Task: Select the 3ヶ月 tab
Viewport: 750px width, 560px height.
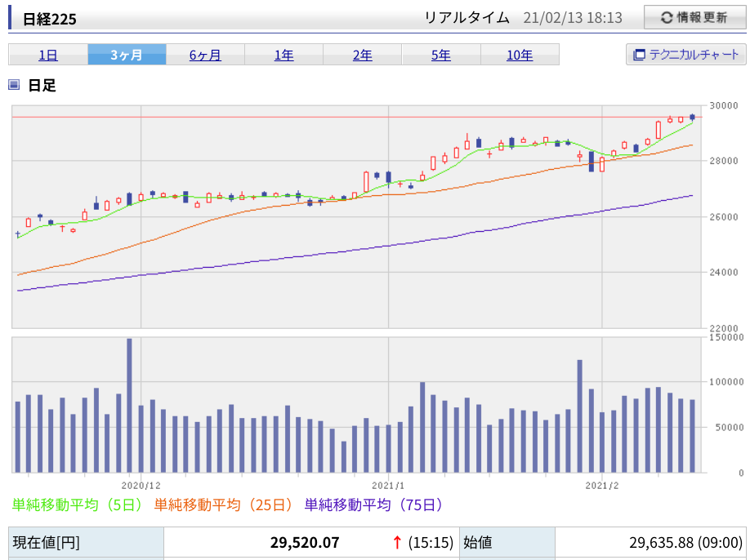Action: coord(127,55)
